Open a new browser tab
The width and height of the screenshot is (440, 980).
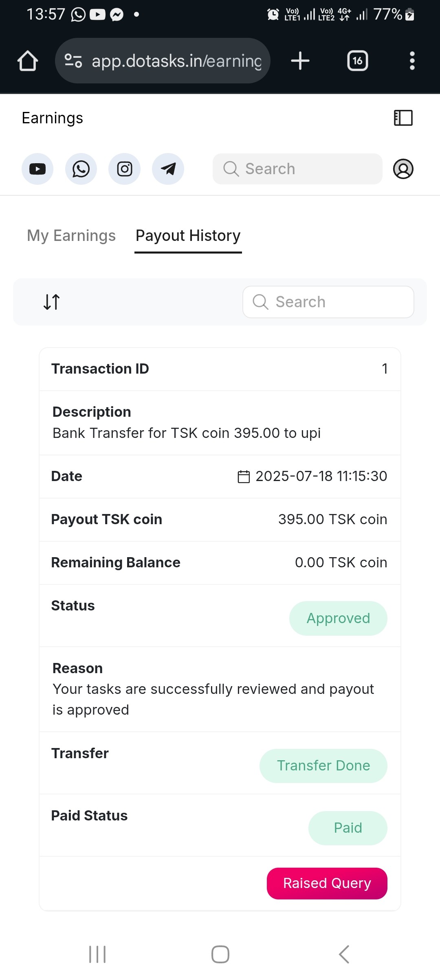300,61
